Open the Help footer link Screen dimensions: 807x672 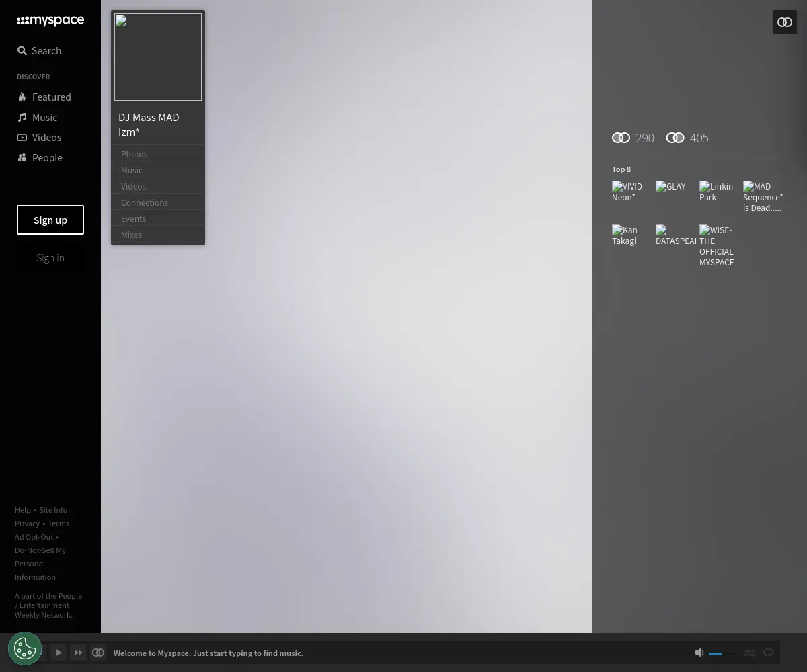pyautogui.click(x=23, y=510)
